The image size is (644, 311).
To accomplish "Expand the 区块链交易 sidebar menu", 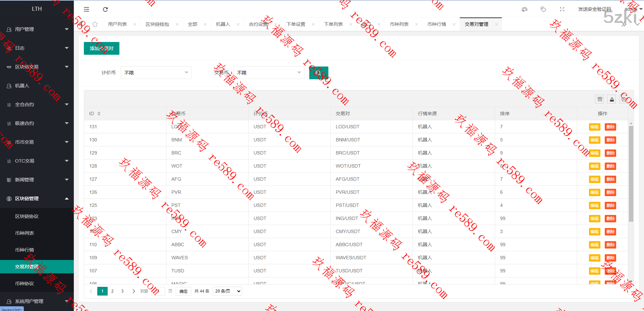I will coord(37,67).
